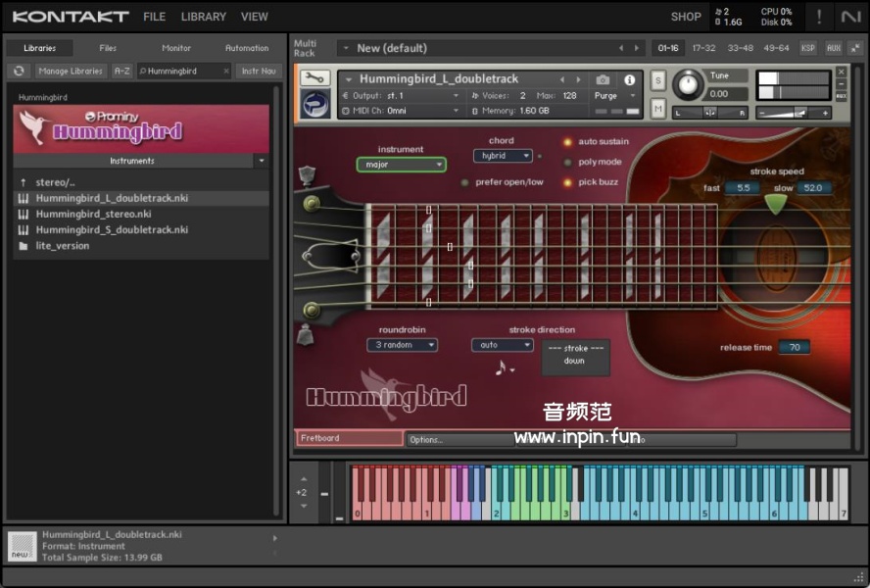The width and height of the screenshot is (870, 588).
Task: Solo the instrument with S button
Action: click(x=658, y=79)
